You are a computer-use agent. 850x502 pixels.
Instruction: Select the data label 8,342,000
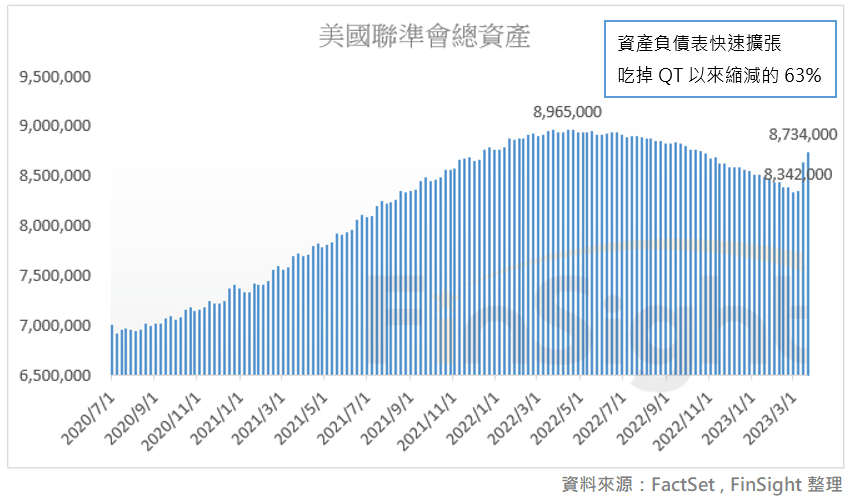click(x=797, y=174)
